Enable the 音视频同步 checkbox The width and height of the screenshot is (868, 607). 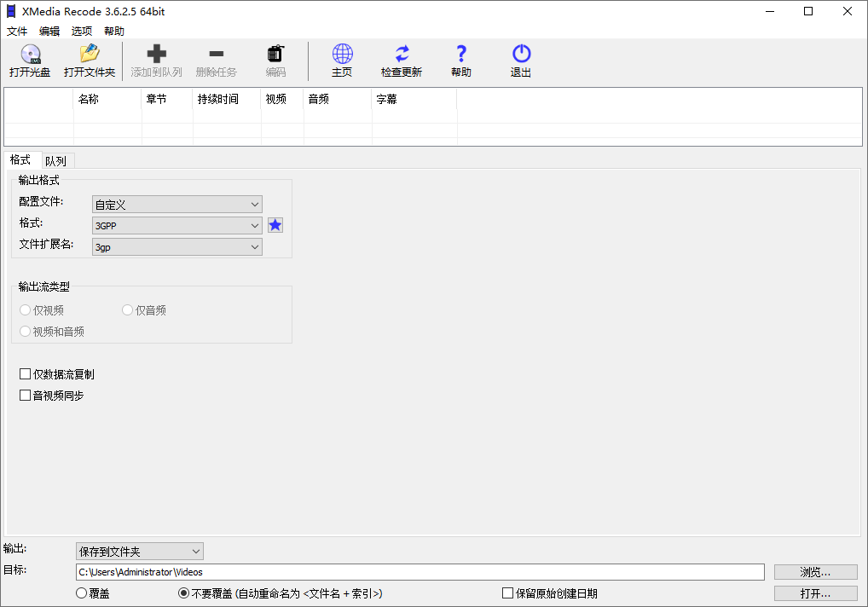point(26,395)
